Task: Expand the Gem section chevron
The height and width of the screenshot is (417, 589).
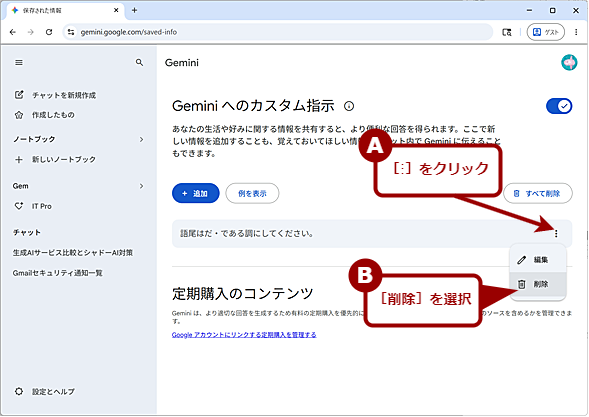Action: tap(142, 186)
